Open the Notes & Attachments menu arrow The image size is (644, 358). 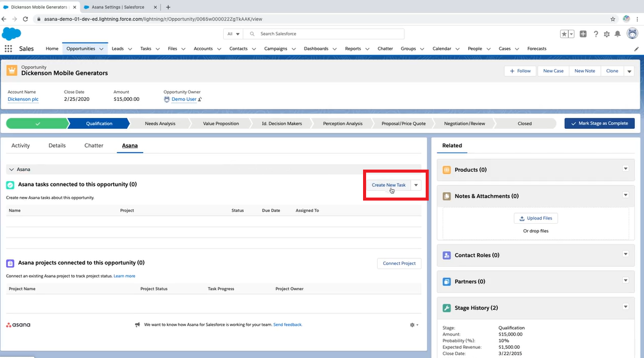pos(626,194)
